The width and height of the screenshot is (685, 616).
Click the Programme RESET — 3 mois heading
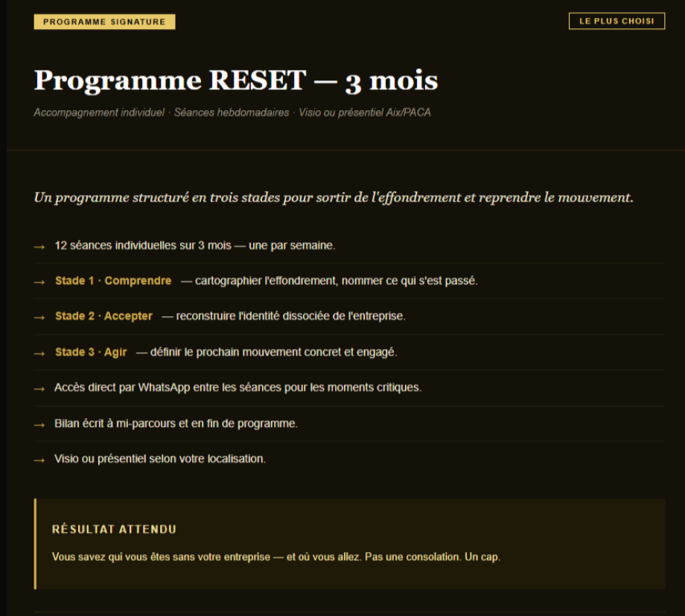pos(235,80)
